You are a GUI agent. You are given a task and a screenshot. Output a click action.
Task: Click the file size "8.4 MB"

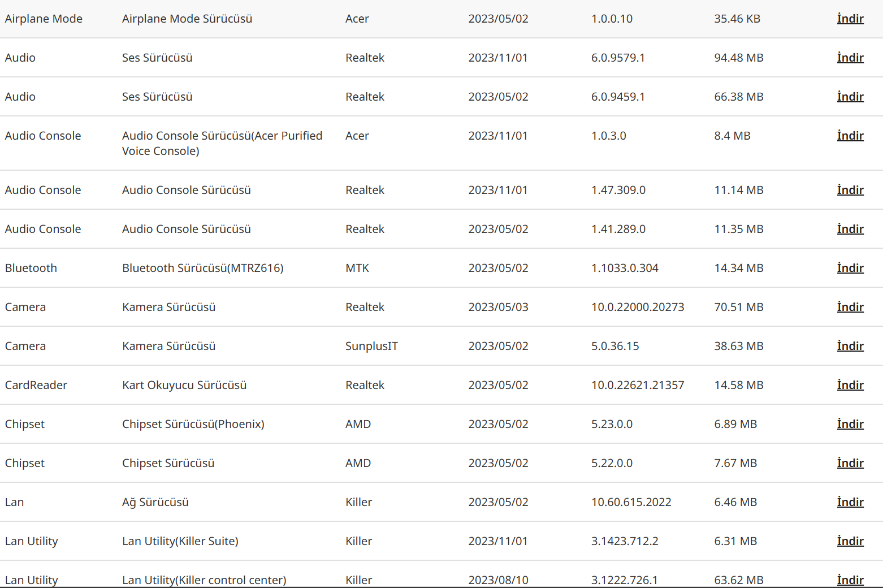click(x=732, y=136)
